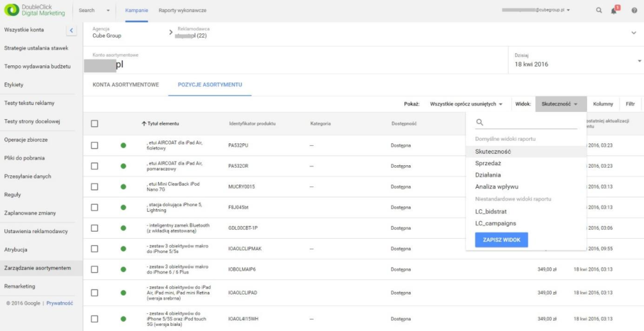
Task: Collapse the left sidebar with chevron button
Action: coord(70,30)
